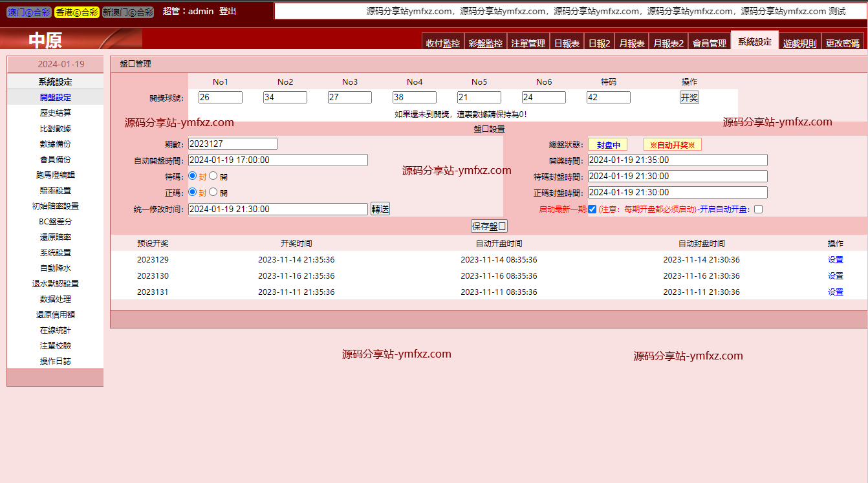This screenshot has height=483, width=868.
Task: Toggle the 启动最新一期 checkbox
Action: coord(592,209)
